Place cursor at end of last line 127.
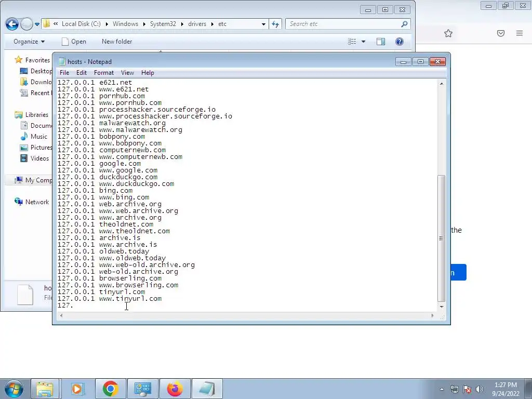Viewport: 532px width, 399px height. pyautogui.click(x=73, y=305)
